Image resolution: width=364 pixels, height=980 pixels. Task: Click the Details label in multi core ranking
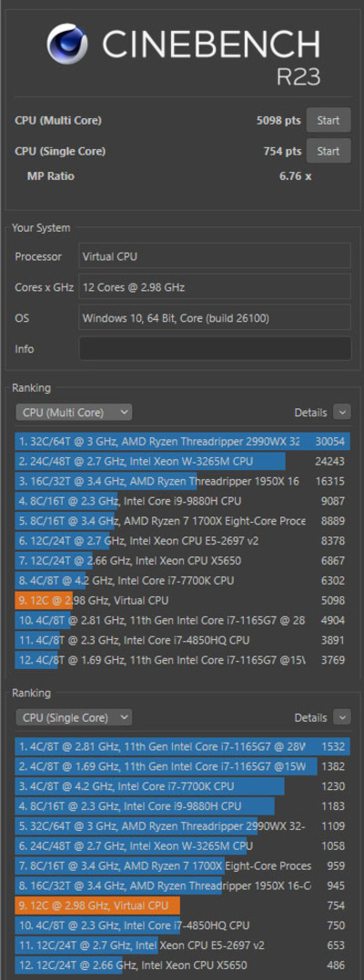pyautogui.click(x=311, y=413)
